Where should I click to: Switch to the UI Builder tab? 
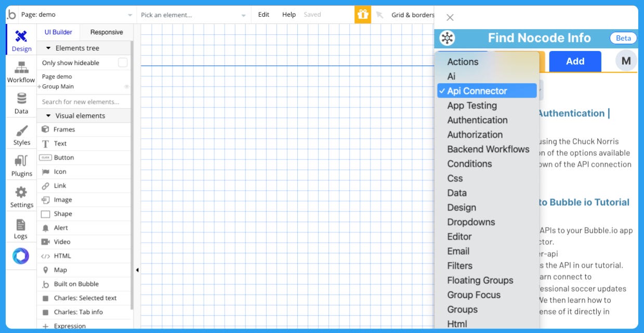tap(58, 32)
